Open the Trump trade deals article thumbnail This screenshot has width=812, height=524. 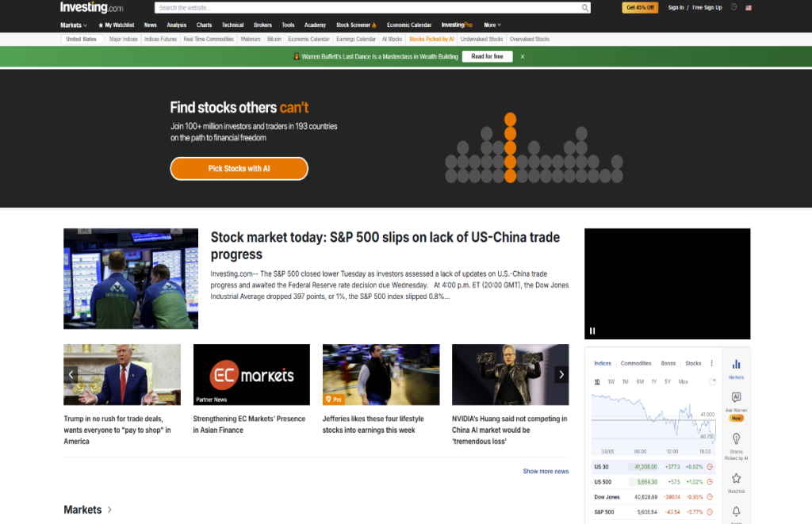tap(122, 374)
